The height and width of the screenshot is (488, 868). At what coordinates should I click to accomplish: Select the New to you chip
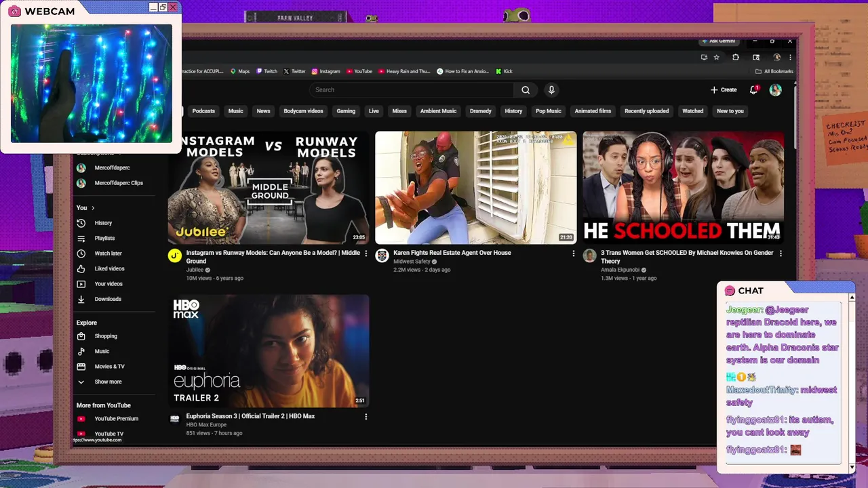730,111
